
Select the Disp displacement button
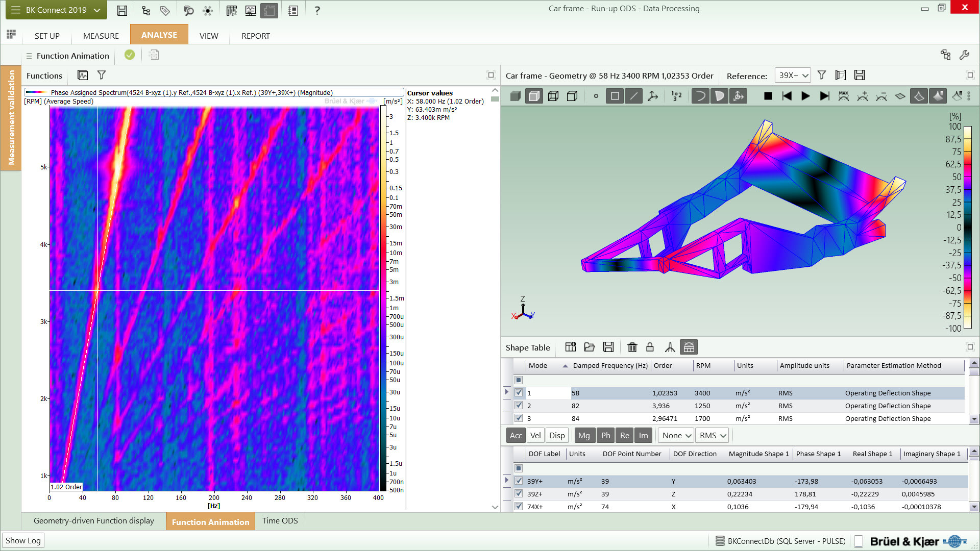coord(557,436)
